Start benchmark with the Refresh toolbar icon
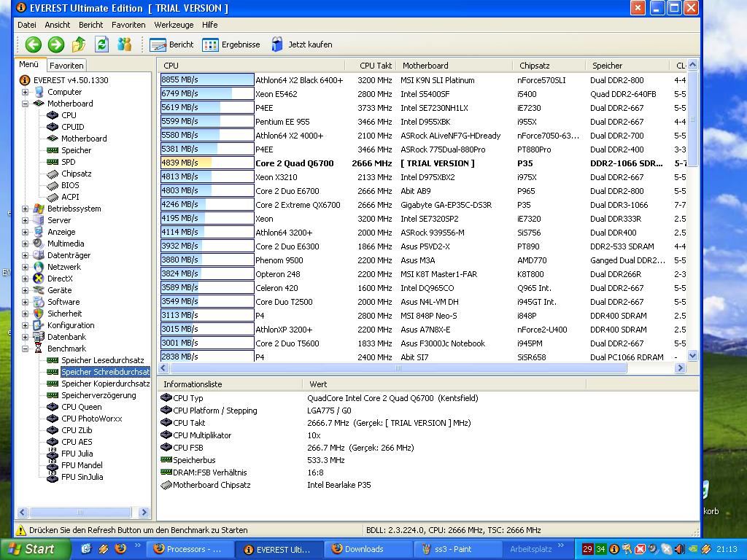 (x=101, y=44)
